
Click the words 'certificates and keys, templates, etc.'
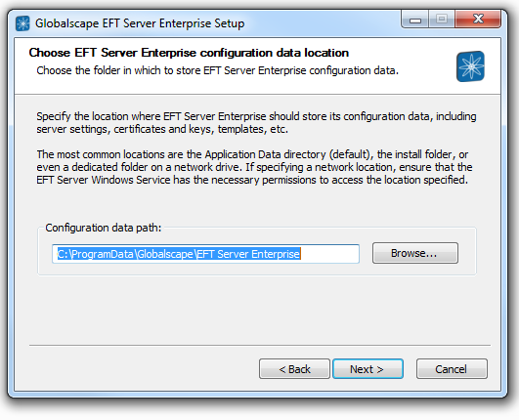coord(201,129)
